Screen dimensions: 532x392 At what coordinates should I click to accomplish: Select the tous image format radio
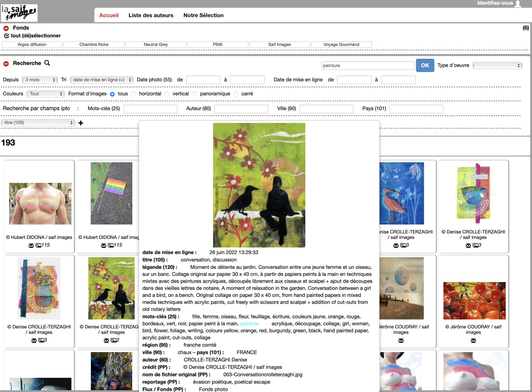click(x=112, y=94)
